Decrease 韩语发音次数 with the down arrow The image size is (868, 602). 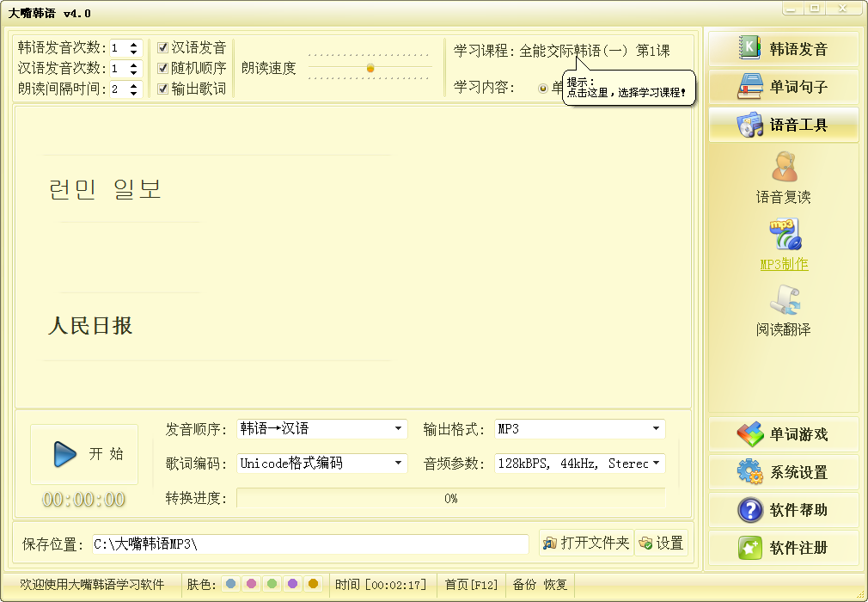133,52
